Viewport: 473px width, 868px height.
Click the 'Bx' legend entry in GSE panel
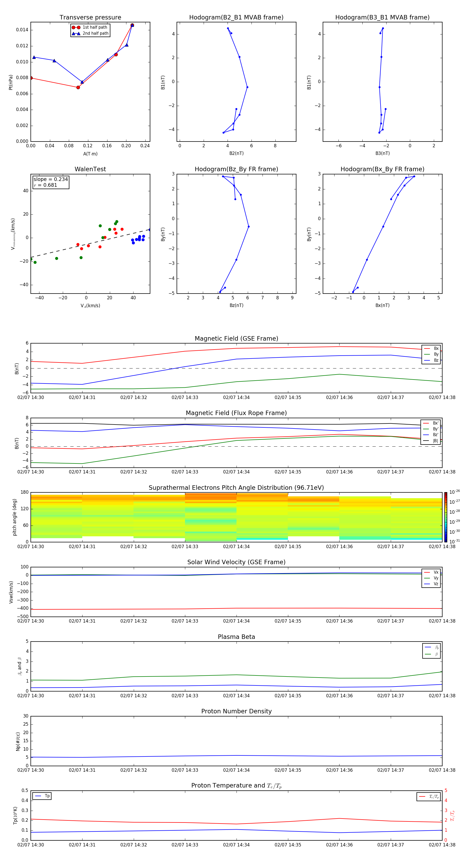coord(431,349)
